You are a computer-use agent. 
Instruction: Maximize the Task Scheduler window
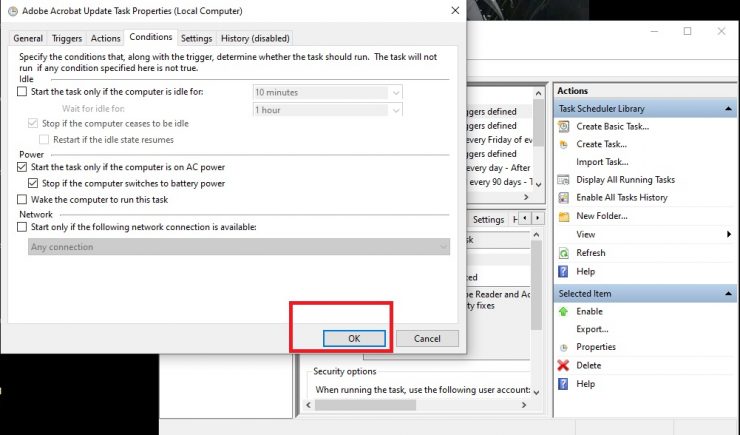[x=688, y=31]
